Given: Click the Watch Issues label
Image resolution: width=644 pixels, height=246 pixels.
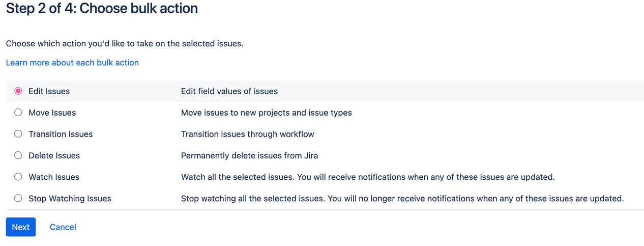Looking at the screenshot, I should pyautogui.click(x=54, y=177).
